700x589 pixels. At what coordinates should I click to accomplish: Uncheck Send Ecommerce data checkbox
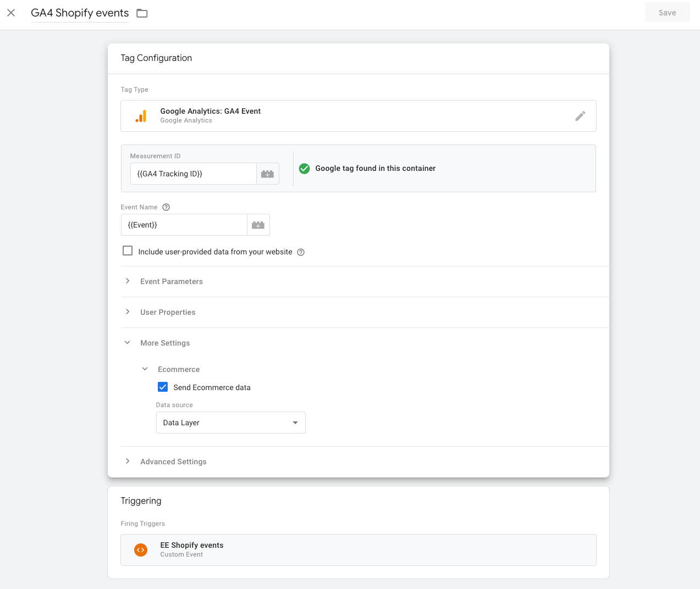pyautogui.click(x=163, y=387)
